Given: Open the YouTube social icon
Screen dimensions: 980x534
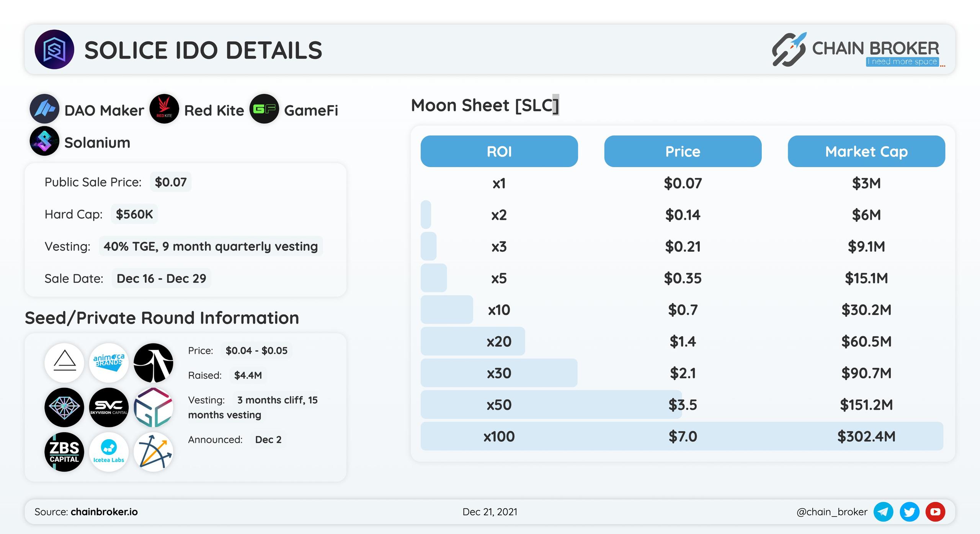Looking at the screenshot, I should click(935, 512).
